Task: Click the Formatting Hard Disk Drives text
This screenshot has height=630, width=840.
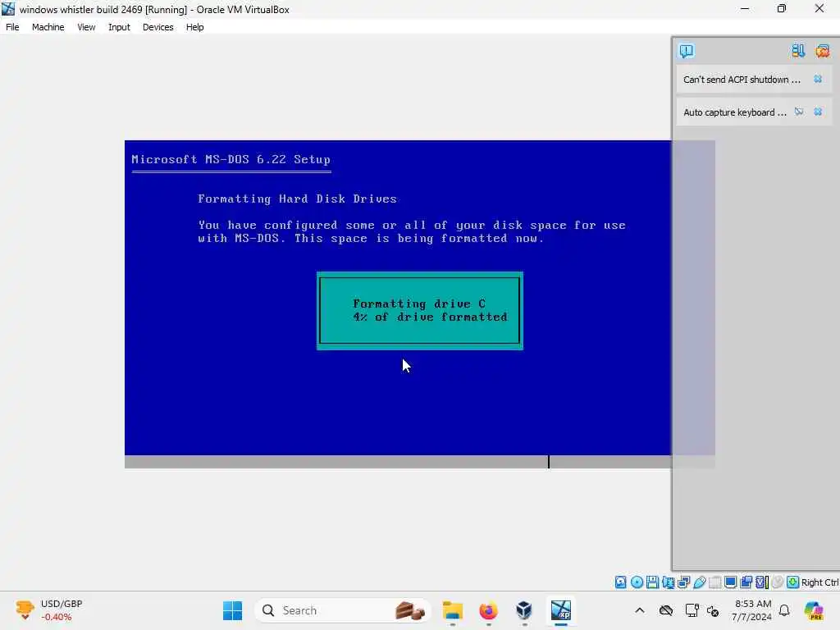Action: 297,199
